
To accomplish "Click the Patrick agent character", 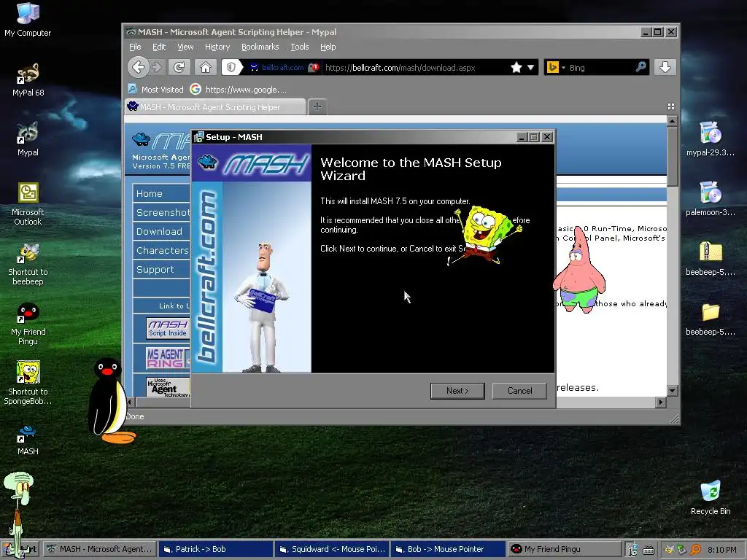I will coord(578,270).
